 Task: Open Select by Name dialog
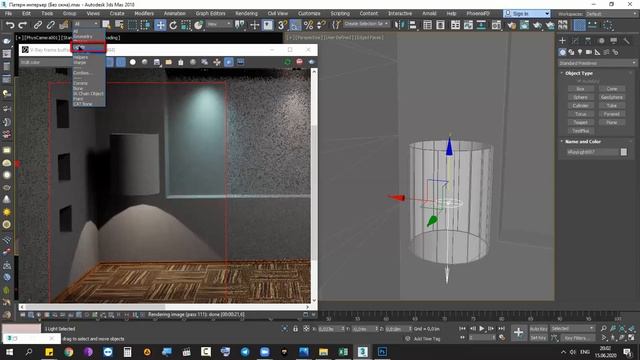(x=119, y=25)
